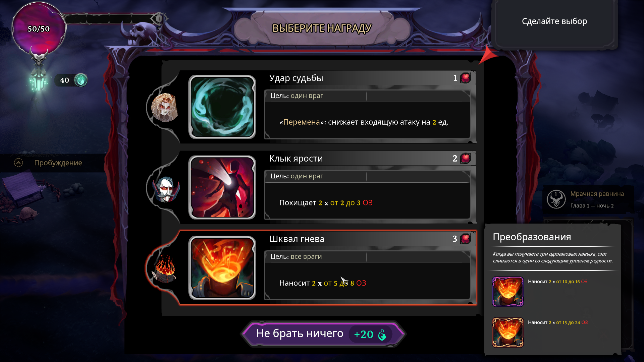Select the Удар судьбы skill icon

click(222, 107)
